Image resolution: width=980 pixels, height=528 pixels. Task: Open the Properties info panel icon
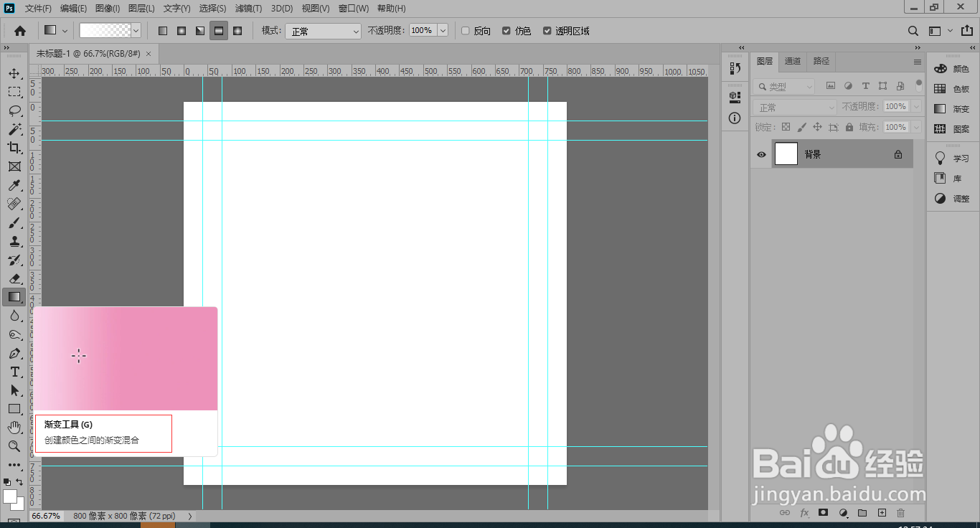(735, 118)
